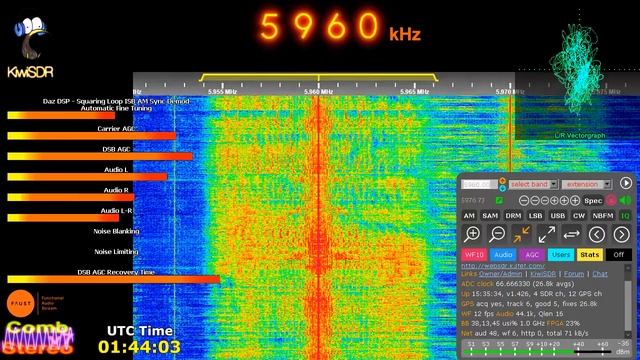640x360 pixels.
Task: Click the circled play button in control panel
Action: pyautogui.click(x=626, y=183)
